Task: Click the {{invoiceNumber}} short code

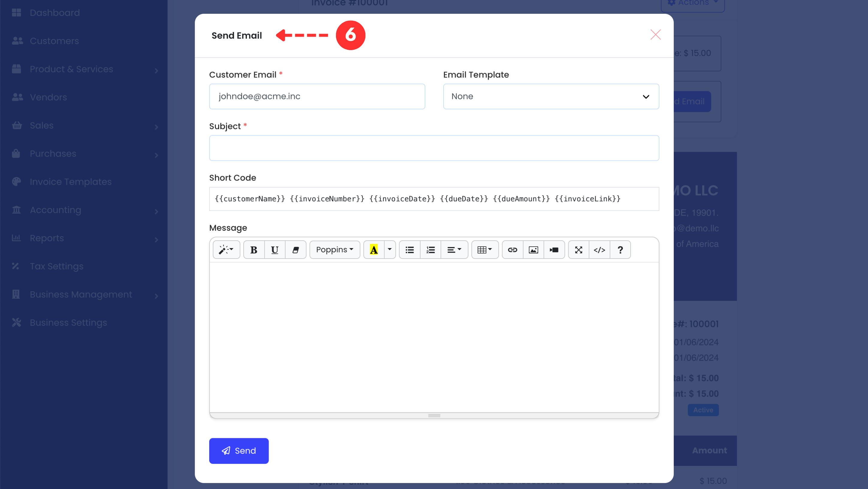Action: pyautogui.click(x=327, y=199)
